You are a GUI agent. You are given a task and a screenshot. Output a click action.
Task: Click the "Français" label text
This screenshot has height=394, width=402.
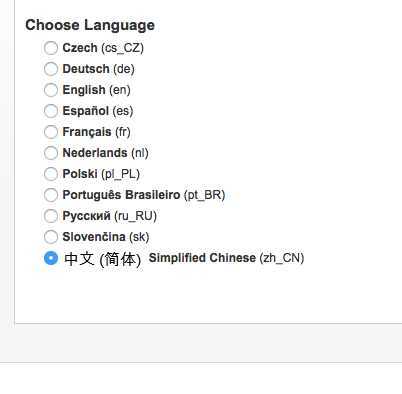tap(87, 132)
